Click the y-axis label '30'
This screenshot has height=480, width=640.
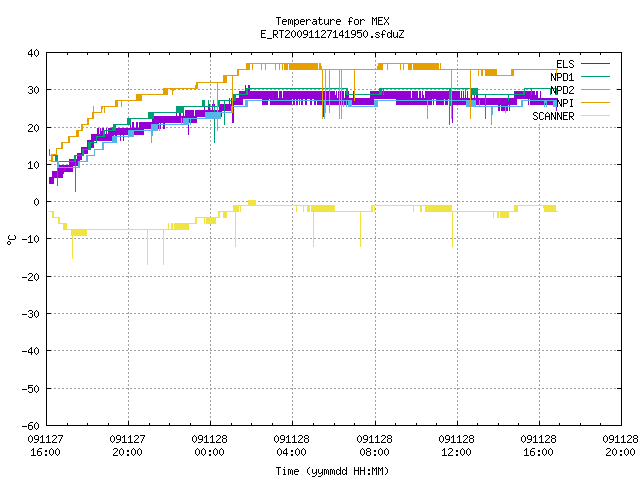33,90
